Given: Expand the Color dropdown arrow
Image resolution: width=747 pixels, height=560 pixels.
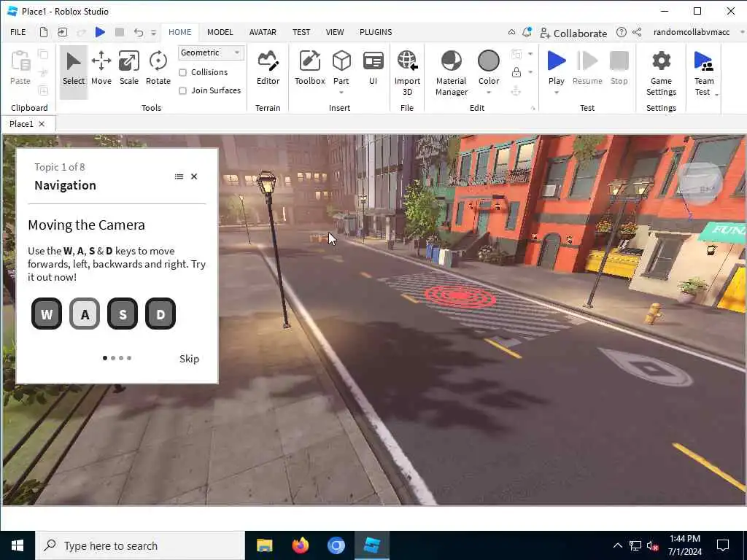Looking at the screenshot, I should click(489, 93).
